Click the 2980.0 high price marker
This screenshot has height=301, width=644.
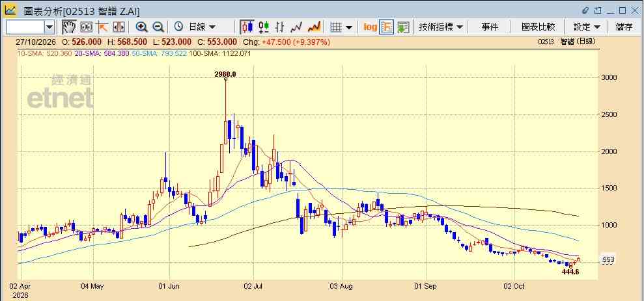[x=225, y=74]
